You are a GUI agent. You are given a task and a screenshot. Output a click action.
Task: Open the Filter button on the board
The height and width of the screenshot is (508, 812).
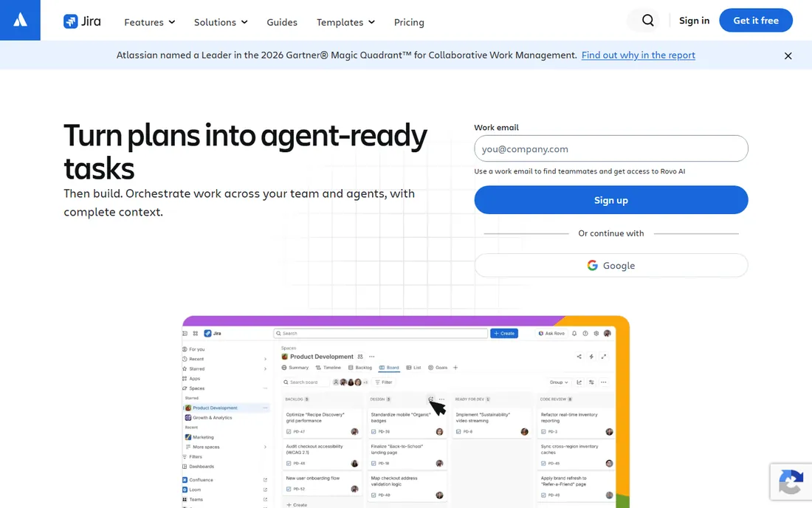(x=384, y=382)
